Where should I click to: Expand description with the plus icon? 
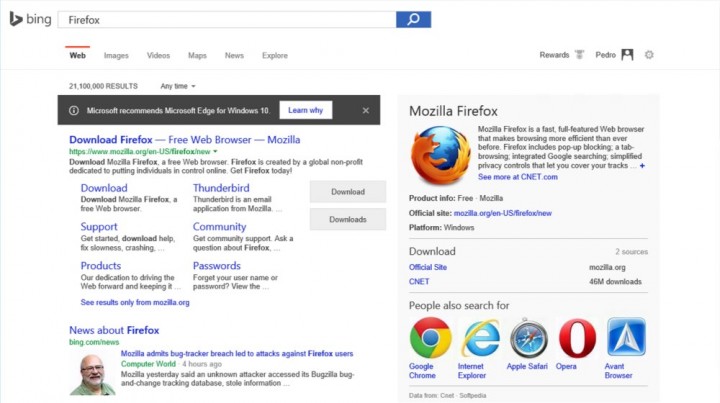click(x=642, y=166)
